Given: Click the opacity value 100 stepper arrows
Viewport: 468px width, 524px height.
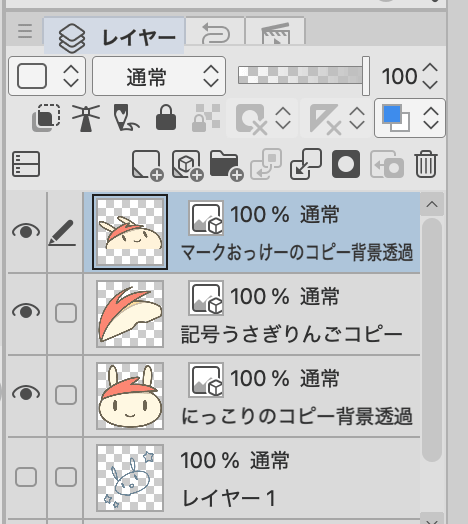Looking at the screenshot, I should [x=430, y=76].
